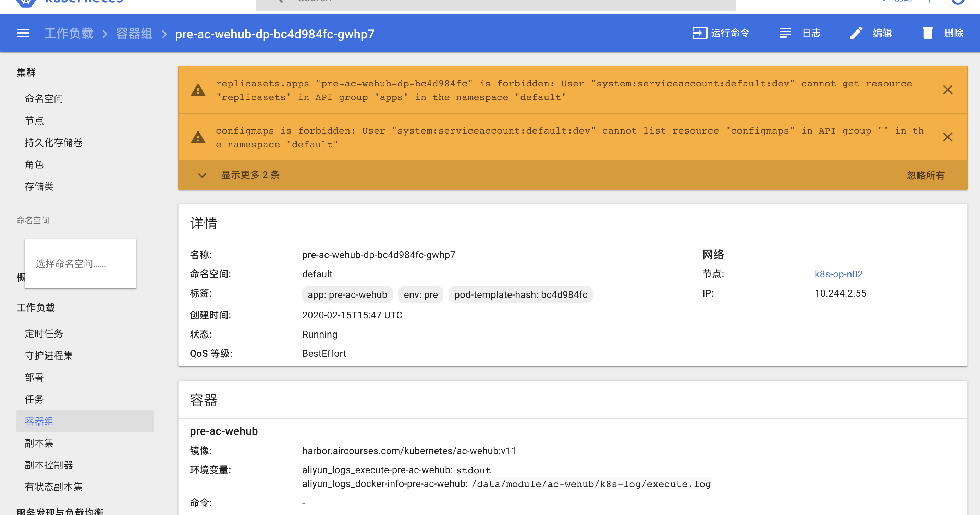Viewport: 980px width, 515px height.
Task: Click the app: pre-ac-wehub label chip
Action: (x=347, y=294)
